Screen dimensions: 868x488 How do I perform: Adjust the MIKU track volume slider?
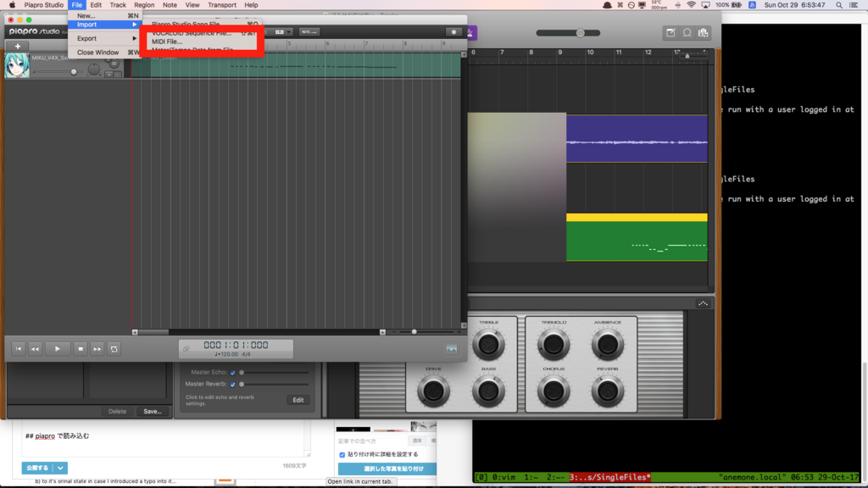(x=74, y=72)
